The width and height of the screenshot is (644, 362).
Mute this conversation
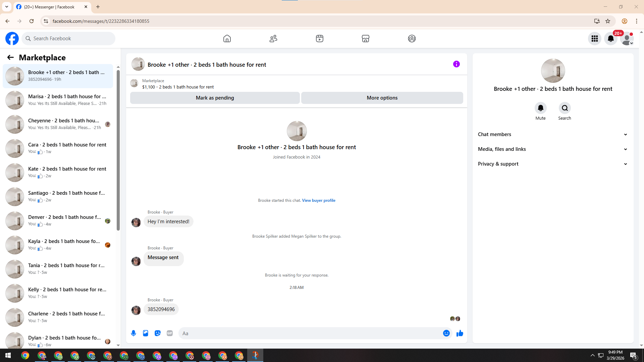[541, 108]
